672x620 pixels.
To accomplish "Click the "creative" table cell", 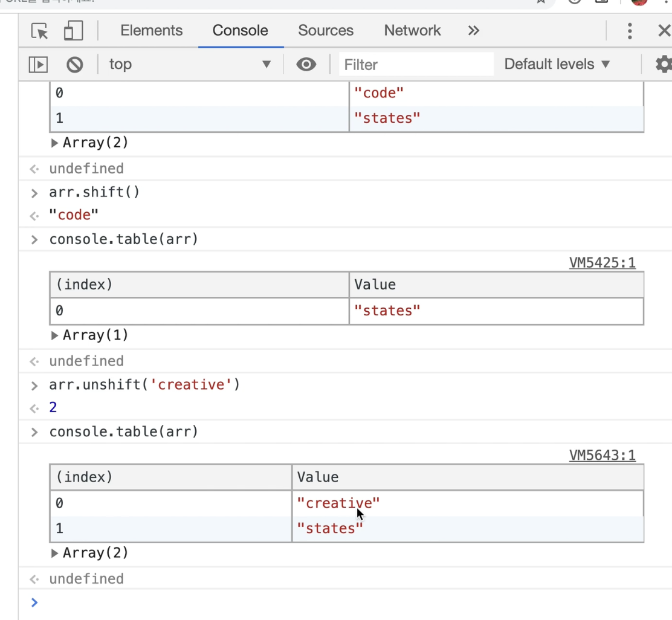I will click(468, 503).
